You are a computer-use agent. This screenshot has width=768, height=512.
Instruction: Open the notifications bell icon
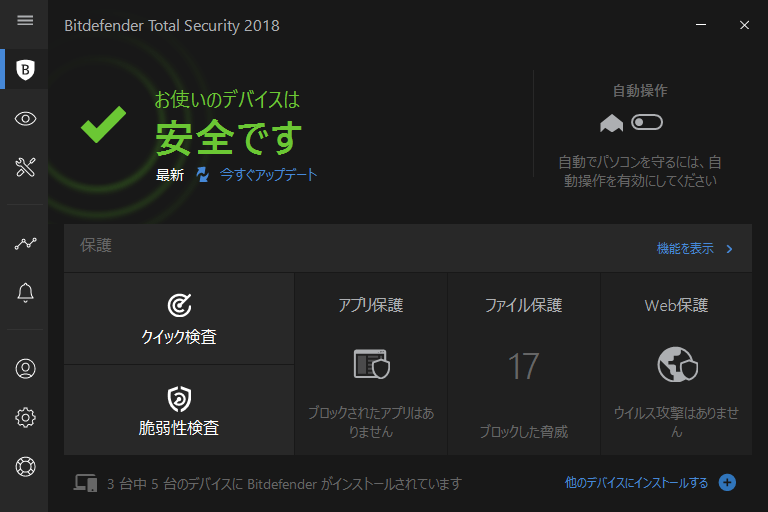point(26,292)
